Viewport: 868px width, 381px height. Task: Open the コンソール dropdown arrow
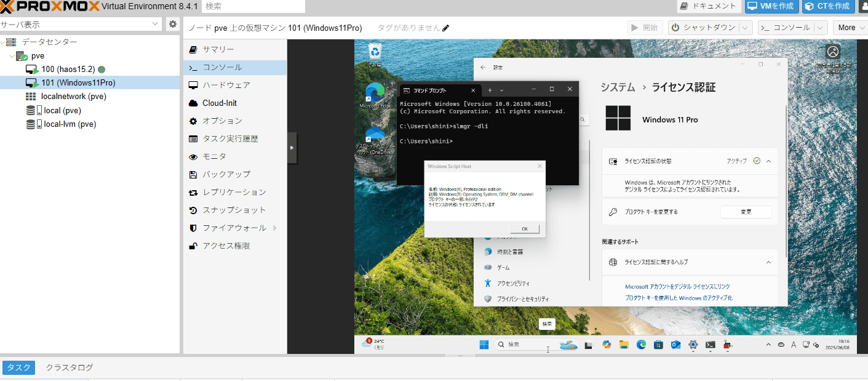tap(821, 28)
